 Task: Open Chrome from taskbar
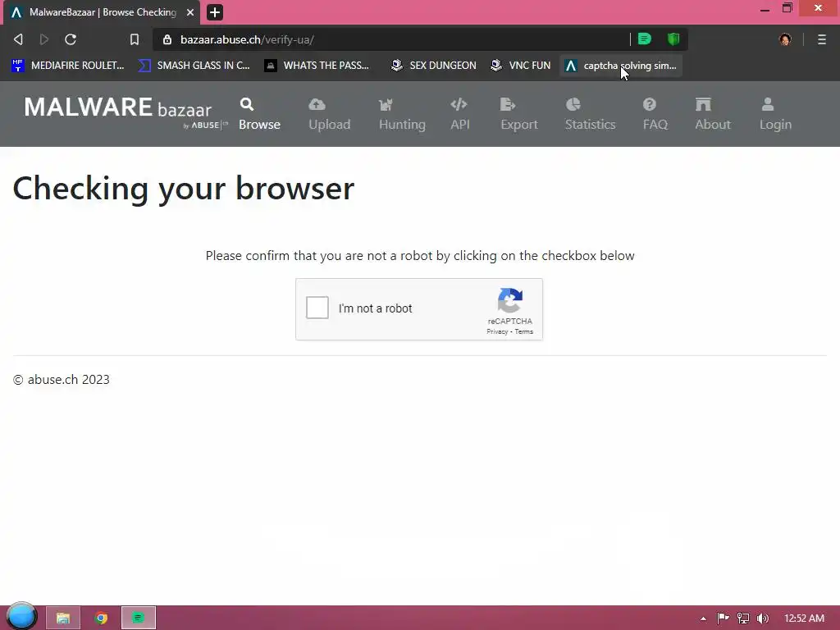pos(101,618)
